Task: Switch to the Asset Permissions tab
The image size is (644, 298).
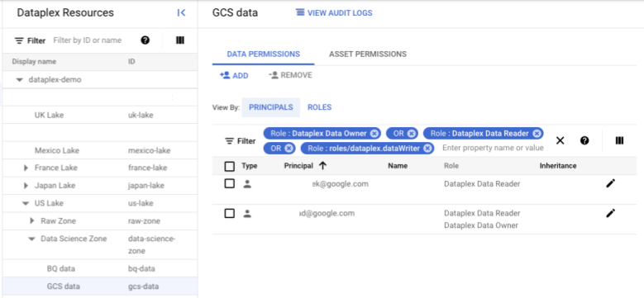Action: pos(368,54)
